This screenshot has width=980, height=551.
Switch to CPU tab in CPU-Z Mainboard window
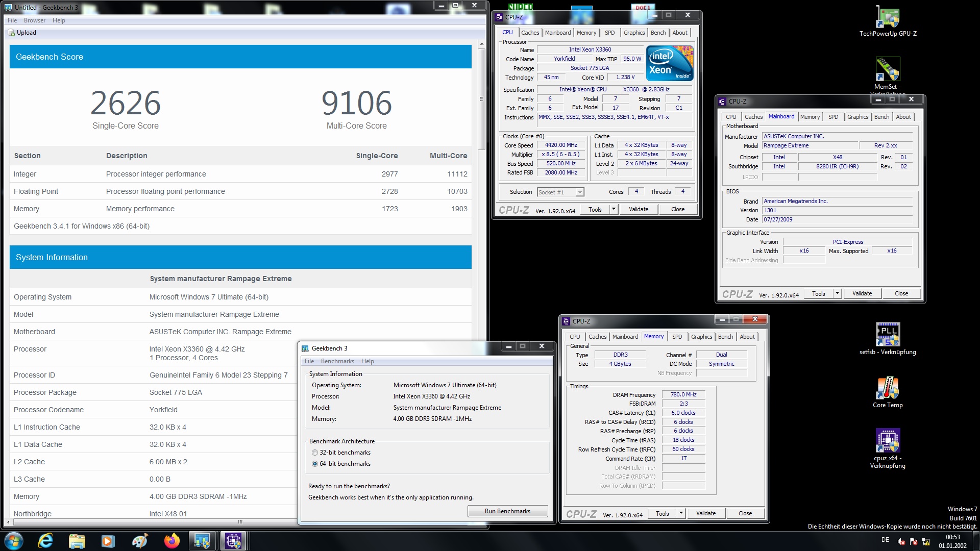tap(731, 117)
